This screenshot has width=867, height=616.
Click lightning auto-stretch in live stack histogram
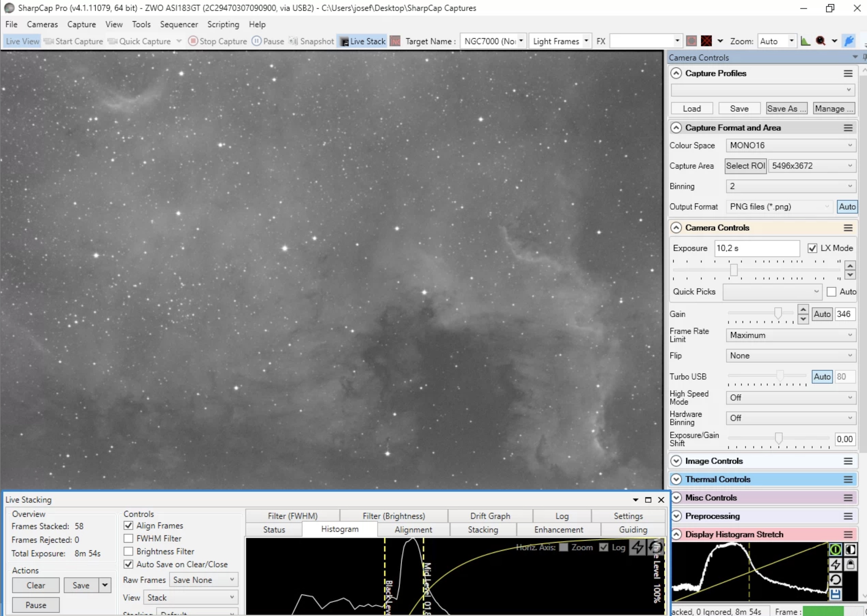click(x=638, y=547)
